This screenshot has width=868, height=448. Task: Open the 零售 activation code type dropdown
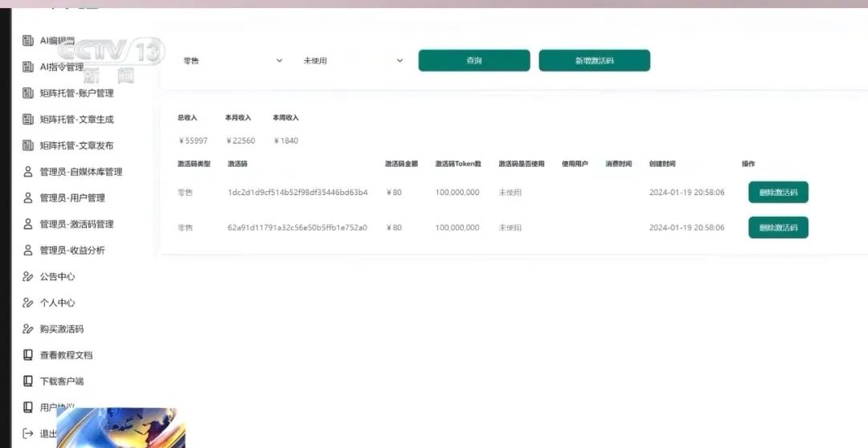point(232,61)
